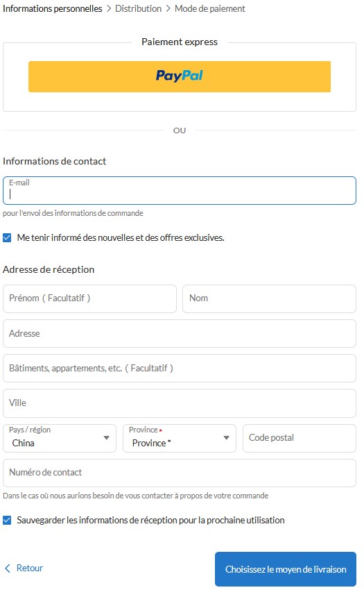Viewport: 364px width, 590px height.
Task: Go to the Informations personnelles breadcrumb step
Action: pyautogui.click(x=52, y=8)
